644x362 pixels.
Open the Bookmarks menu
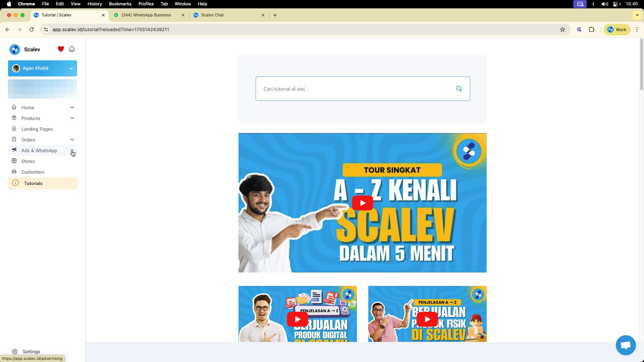click(x=120, y=4)
